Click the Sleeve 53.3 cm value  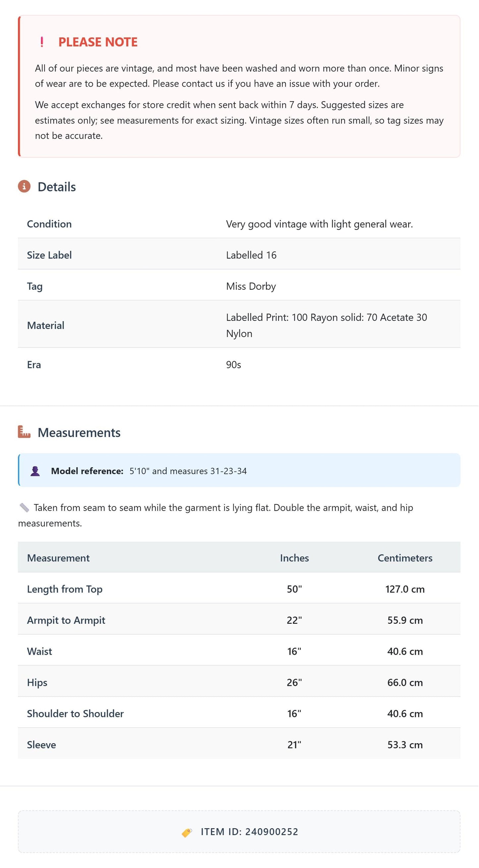click(x=405, y=745)
